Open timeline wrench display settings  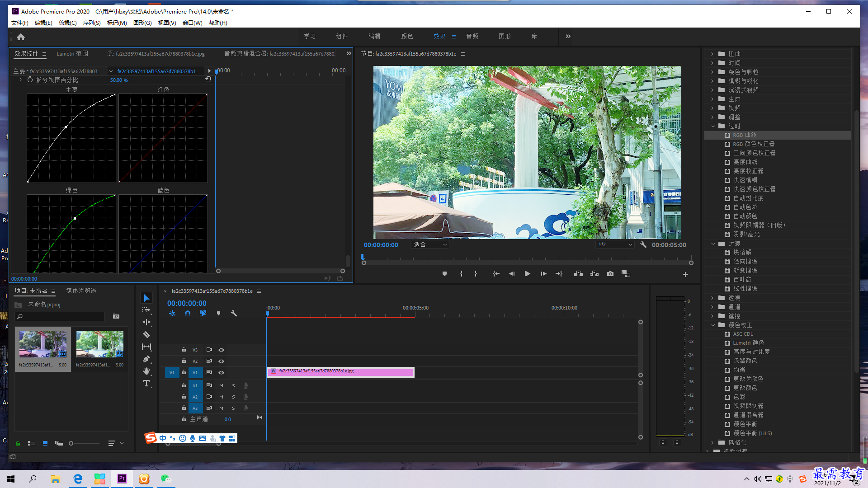234,313
